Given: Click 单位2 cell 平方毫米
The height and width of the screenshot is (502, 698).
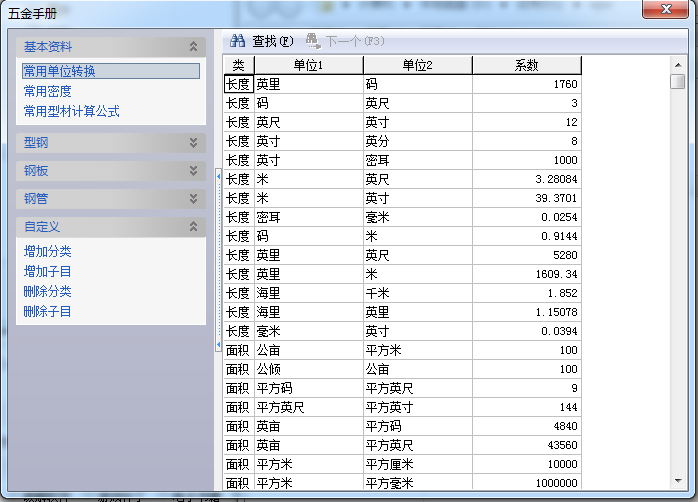Looking at the screenshot, I should coord(418,482).
